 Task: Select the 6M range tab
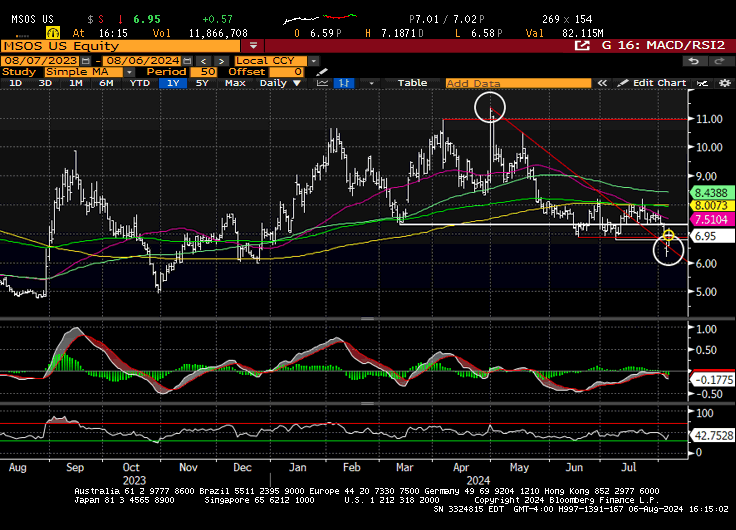click(x=106, y=83)
